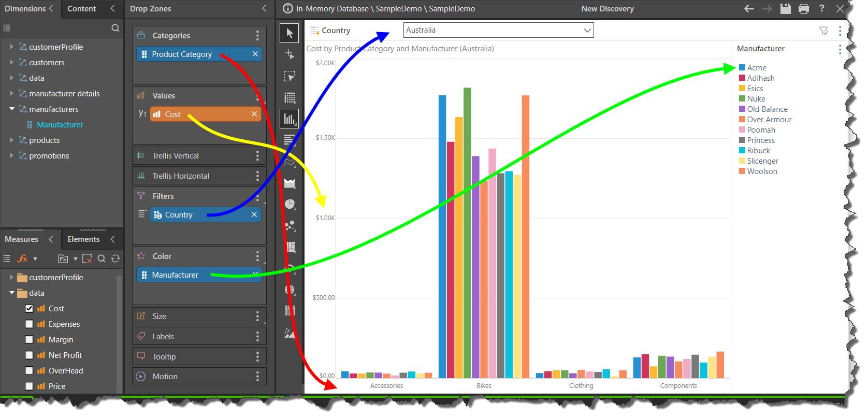Image resolution: width=868 pixels, height=418 pixels.
Task: Print the discovery using printer icon
Action: tap(804, 9)
